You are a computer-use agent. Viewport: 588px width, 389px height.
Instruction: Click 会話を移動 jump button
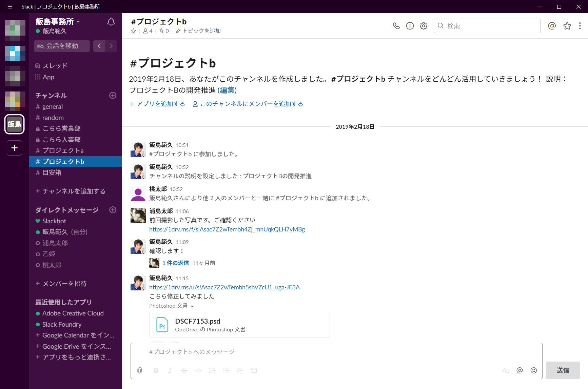click(x=62, y=46)
